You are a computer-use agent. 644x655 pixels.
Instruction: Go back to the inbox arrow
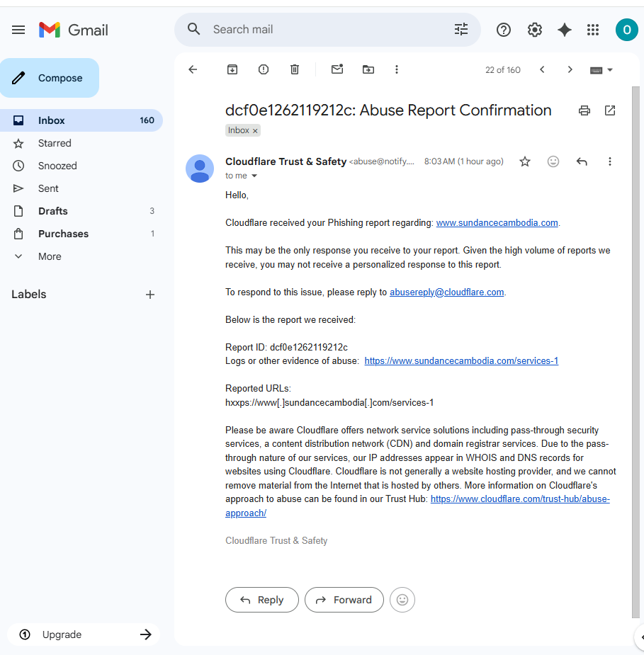click(x=193, y=69)
